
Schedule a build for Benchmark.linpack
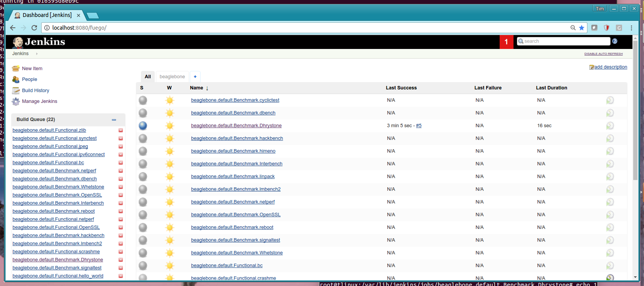tap(610, 177)
